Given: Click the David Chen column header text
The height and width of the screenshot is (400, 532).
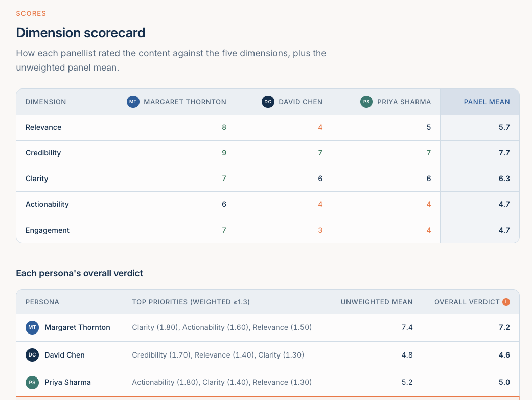Looking at the screenshot, I should click(x=300, y=102).
